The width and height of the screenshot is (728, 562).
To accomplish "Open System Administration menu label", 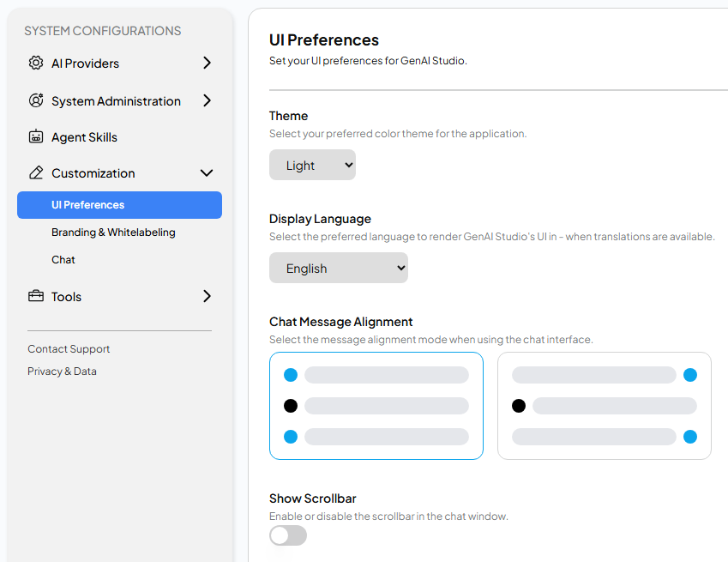I will tap(116, 100).
